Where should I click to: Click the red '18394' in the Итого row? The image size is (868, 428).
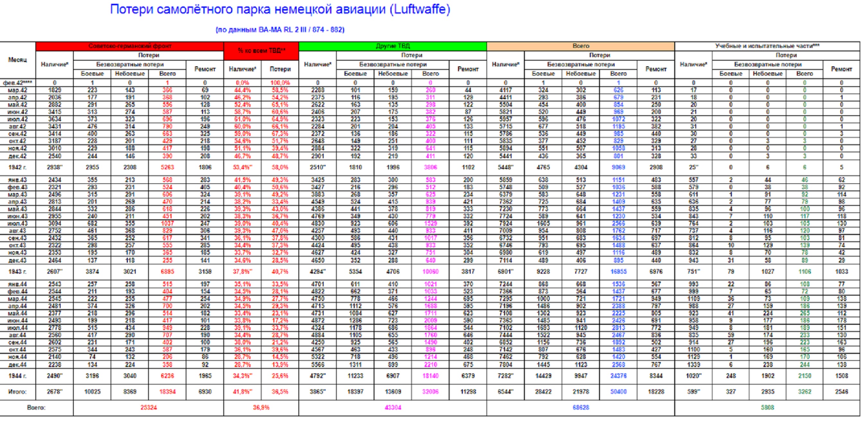(167, 392)
